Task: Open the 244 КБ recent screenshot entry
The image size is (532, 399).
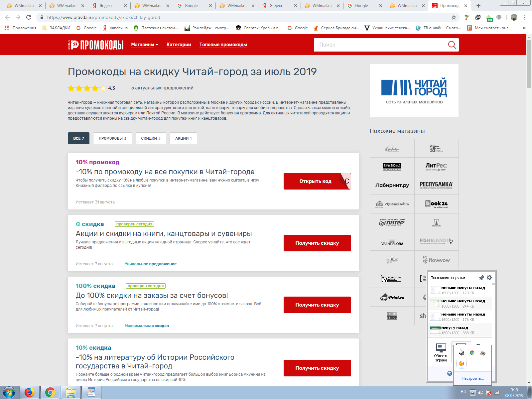Action: pos(460,304)
